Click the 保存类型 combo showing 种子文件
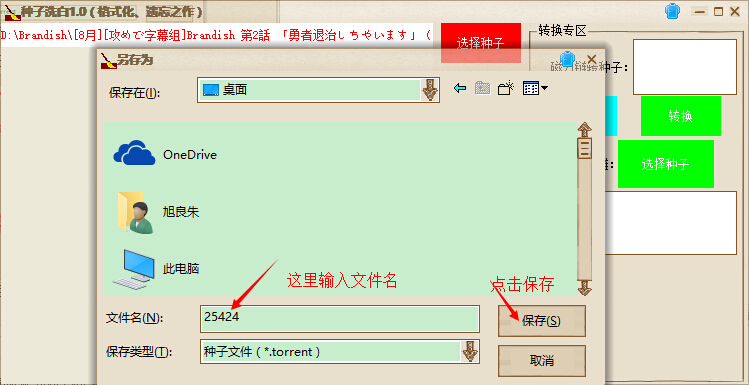 [x=340, y=352]
